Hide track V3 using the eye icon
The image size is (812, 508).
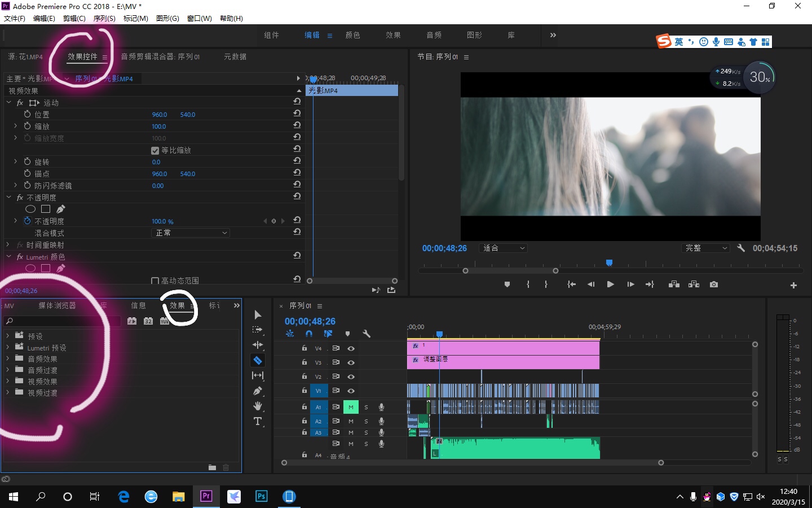click(x=351, y=362)
